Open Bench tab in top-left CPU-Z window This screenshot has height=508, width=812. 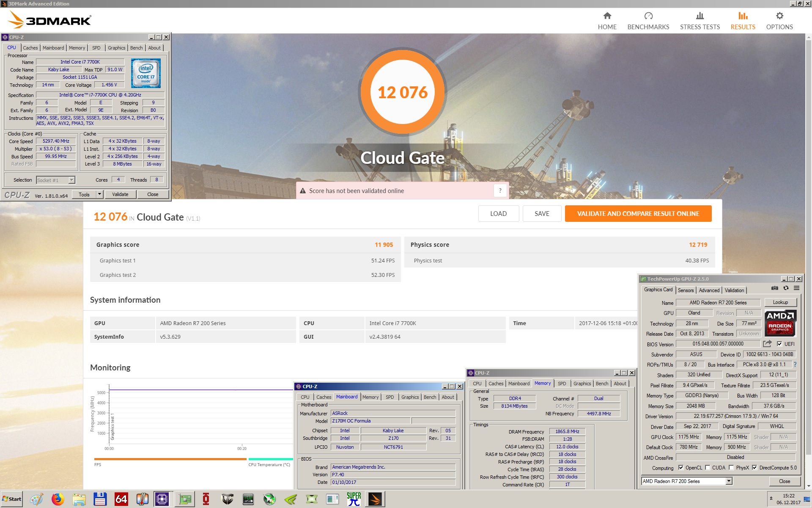pos(136,48)
